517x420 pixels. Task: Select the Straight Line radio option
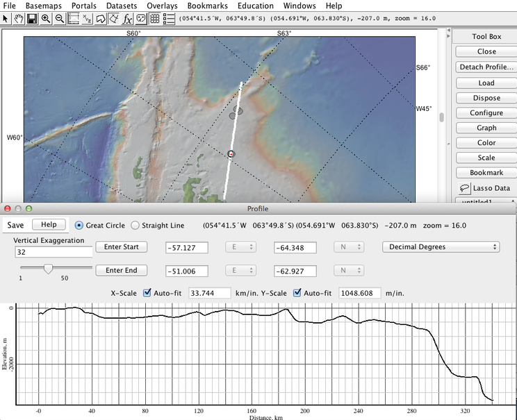(x=136, y=225)
